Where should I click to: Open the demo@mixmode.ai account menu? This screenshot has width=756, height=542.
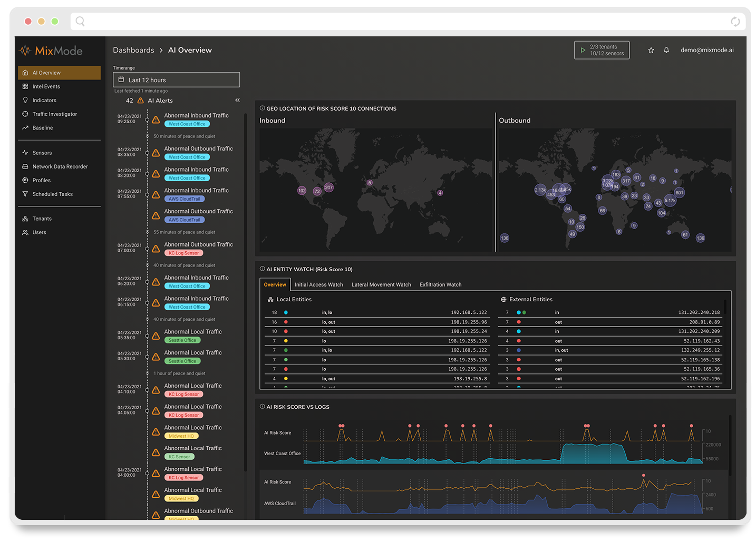pyautogui.click(x=707, y=50)
